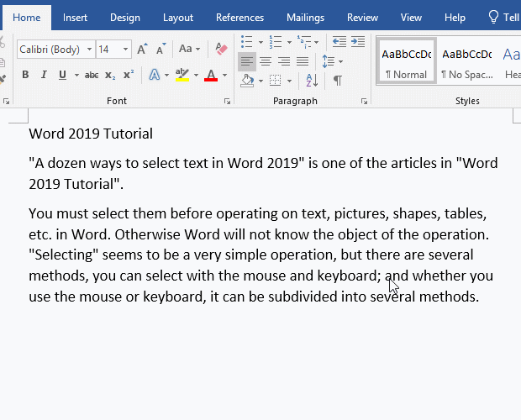Click the Increase Indent icon
Image resolution: width=521 pixels, height=420 pixels.
pos(358,41)
